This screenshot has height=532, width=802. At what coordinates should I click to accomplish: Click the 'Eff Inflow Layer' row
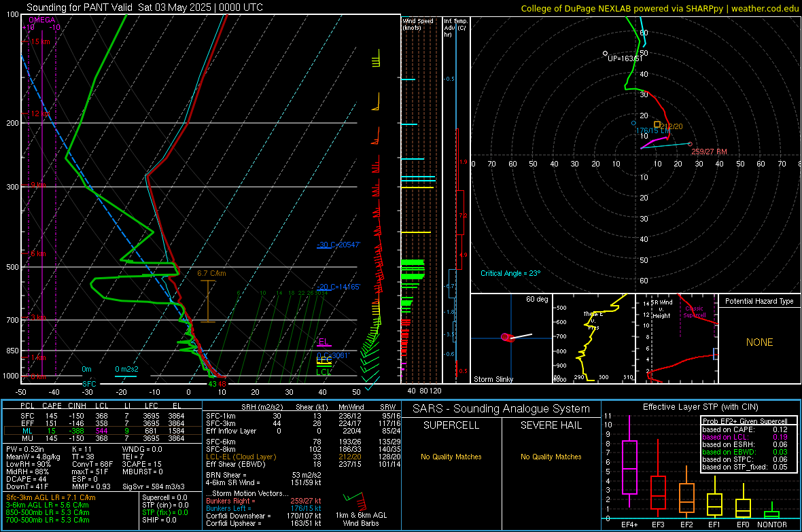pyautogui.click(x=303, y=431)
